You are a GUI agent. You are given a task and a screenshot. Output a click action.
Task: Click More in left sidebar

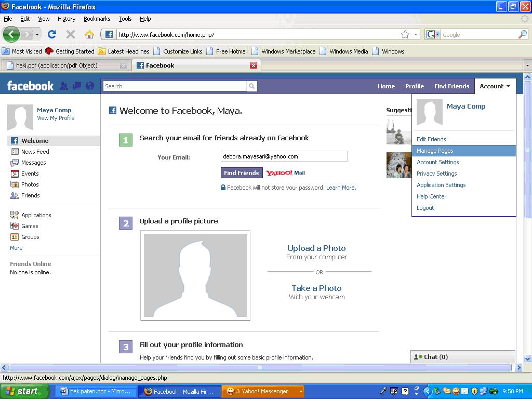16,248
